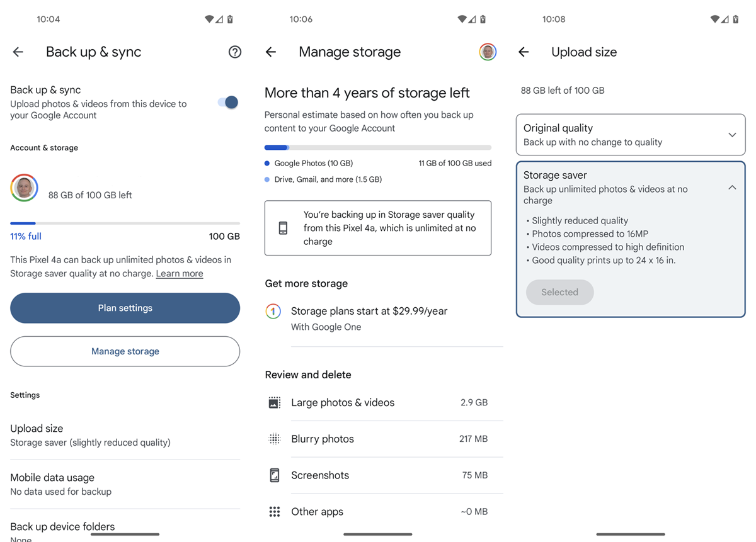Click the Other apps grid icon

[x=274, y=512]
